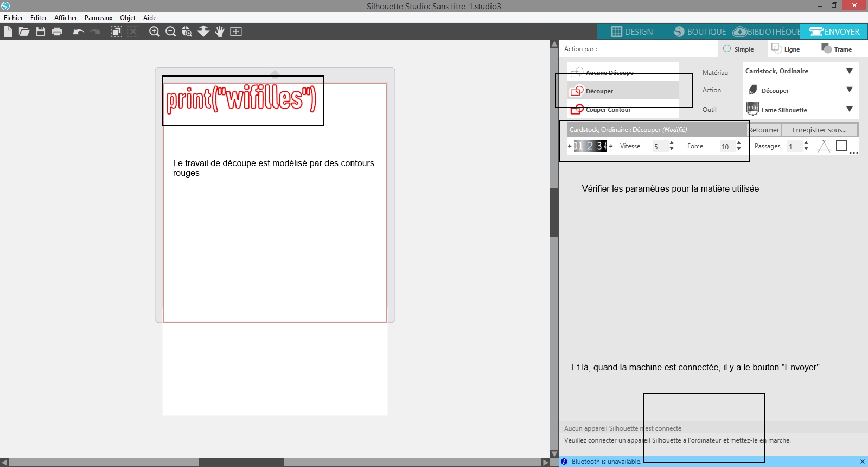Zoom out with magnifier minus icon
Viewport: 868px width, 467px height.
click(170, 31)
